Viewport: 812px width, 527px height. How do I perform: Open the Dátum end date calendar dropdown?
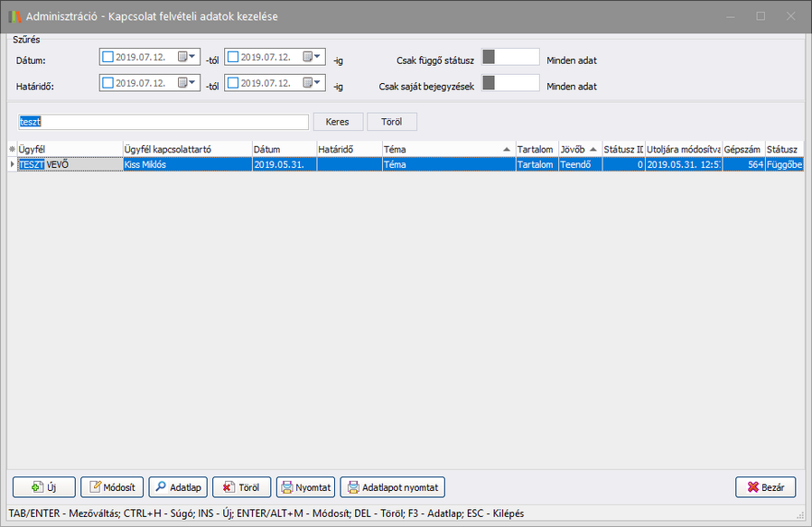click(x=313, y=57)
